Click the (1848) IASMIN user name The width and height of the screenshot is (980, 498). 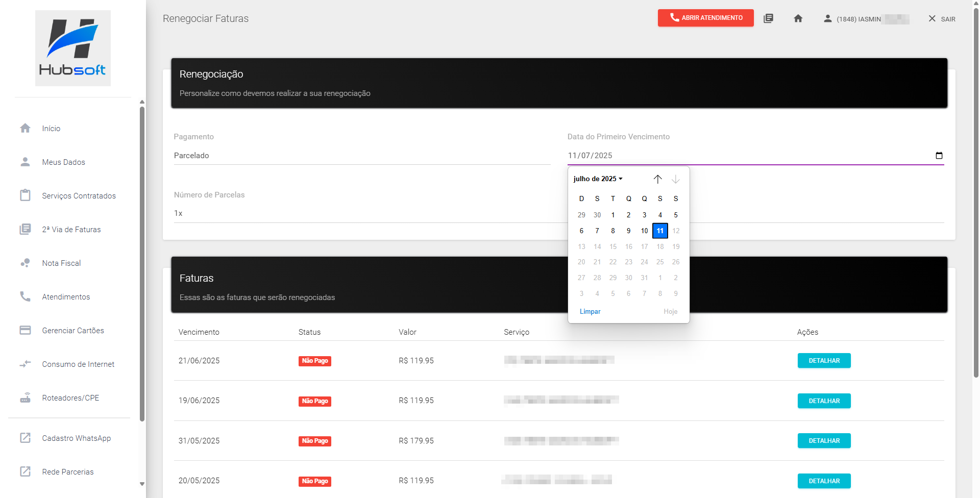point(859,19)
